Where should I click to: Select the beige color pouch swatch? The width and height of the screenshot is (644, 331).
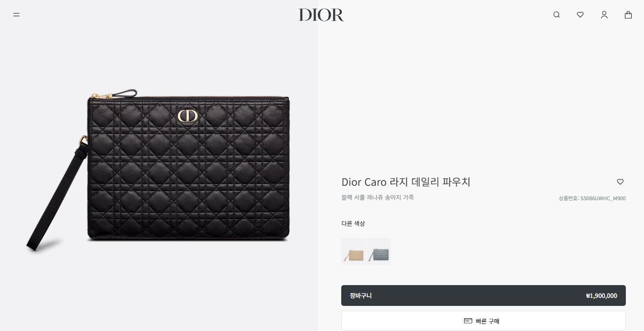354,251
